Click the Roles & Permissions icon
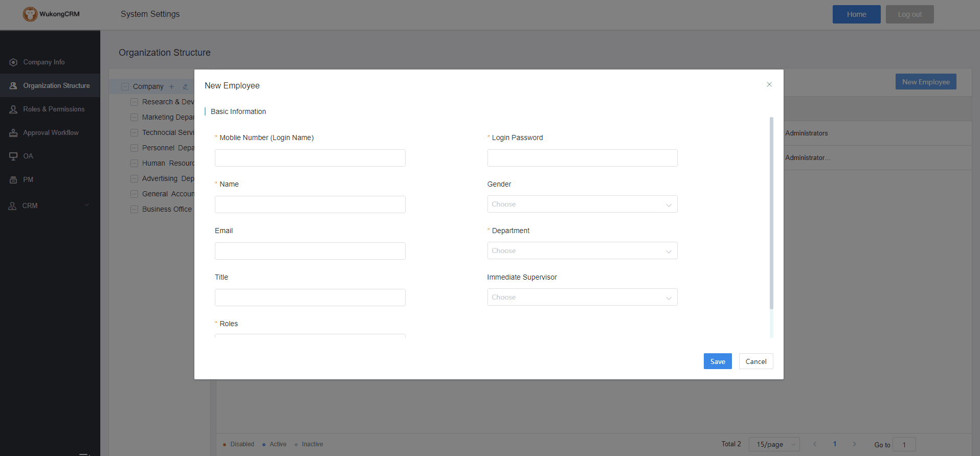Image resolution: width=980 pixels, height=456 pixels. pos(13,109)
